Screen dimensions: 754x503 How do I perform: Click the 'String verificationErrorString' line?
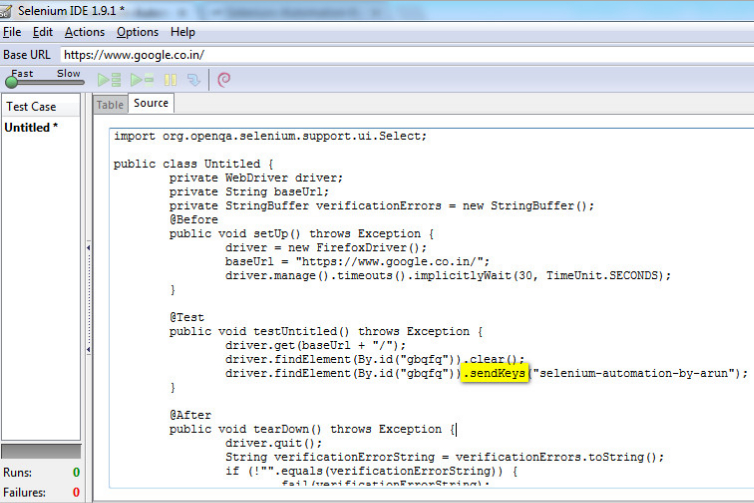pyautogui.click(x=444, y=457)
